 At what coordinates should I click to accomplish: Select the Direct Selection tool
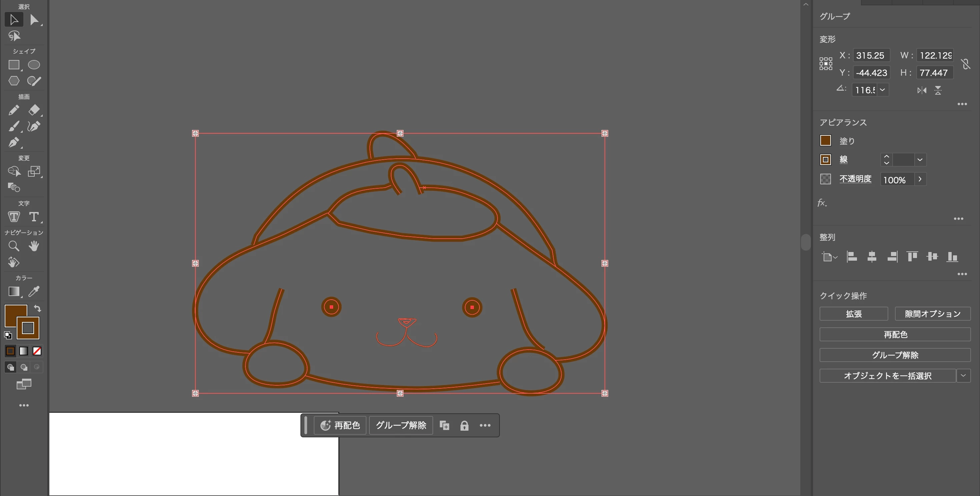point(34,20)
